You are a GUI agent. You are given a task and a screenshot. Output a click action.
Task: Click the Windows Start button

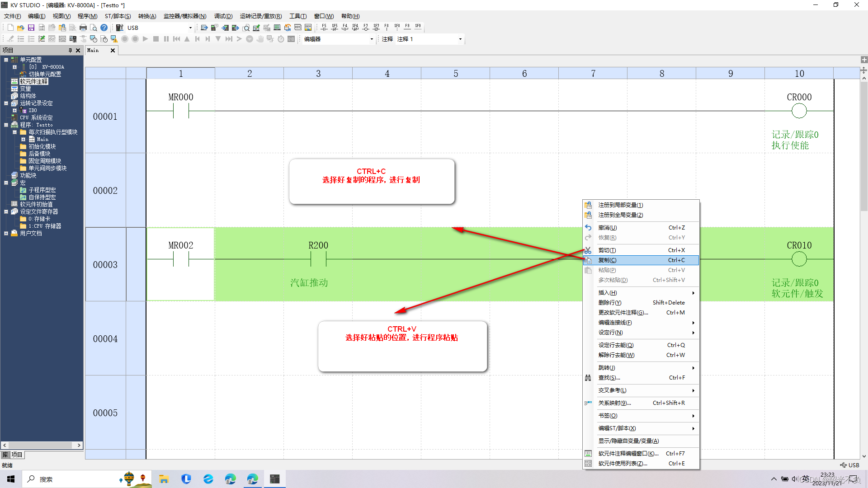11,479
